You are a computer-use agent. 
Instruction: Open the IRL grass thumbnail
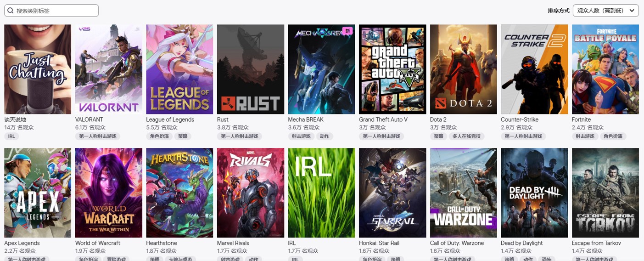(321, 193)
